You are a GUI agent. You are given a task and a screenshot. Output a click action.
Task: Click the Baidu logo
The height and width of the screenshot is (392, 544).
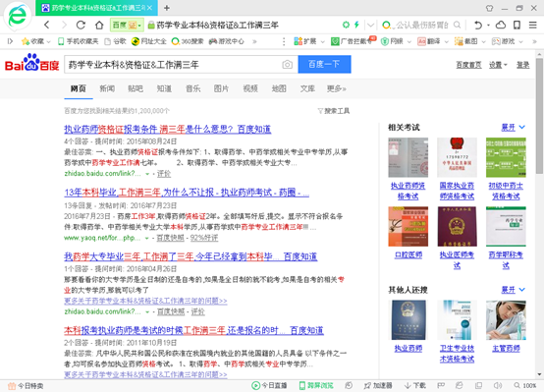[x=32, y=63]
